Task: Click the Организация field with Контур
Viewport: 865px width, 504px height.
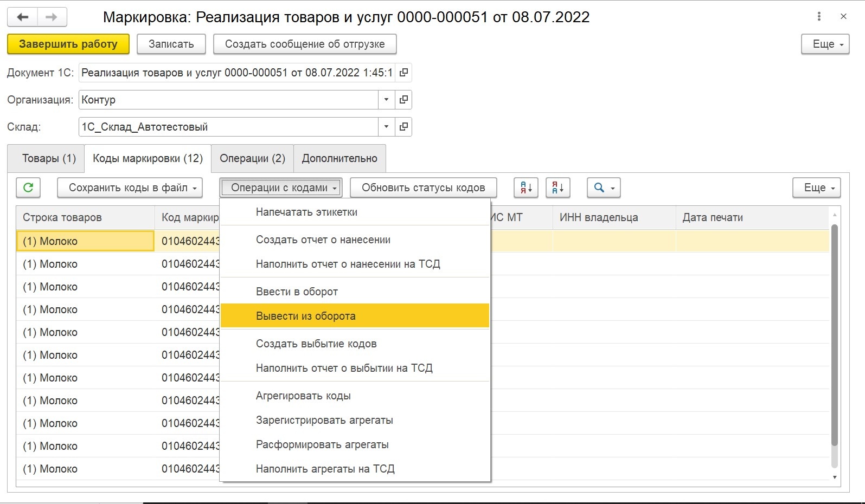Action: [x=228, y=100]
